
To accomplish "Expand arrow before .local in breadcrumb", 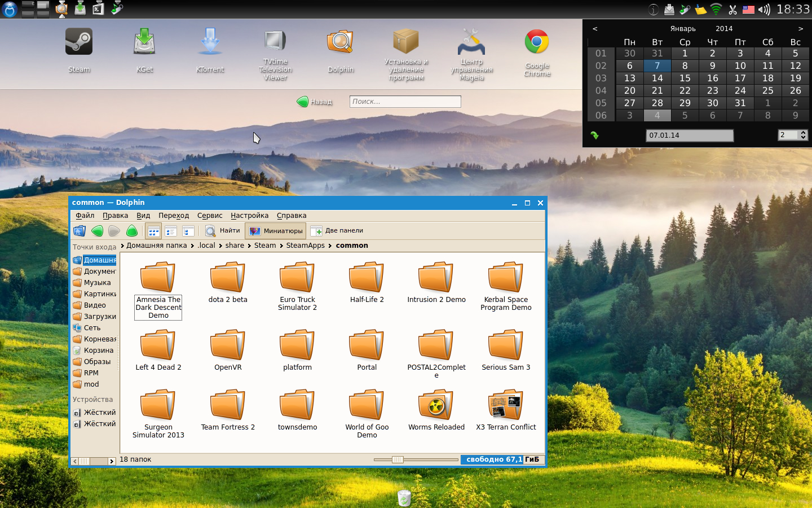I will click(x=192, y=246).
